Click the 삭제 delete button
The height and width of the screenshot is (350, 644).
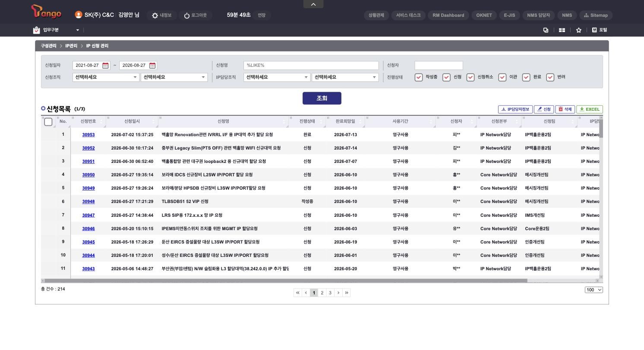pyautogui.click(x=565, y=109)
